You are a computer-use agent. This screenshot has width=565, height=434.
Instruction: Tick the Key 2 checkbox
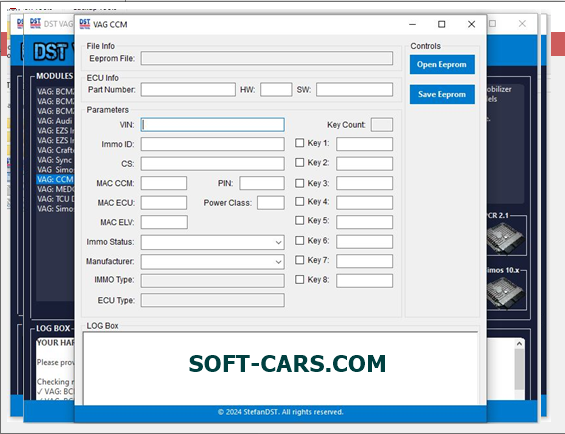[x=299, y=163]
